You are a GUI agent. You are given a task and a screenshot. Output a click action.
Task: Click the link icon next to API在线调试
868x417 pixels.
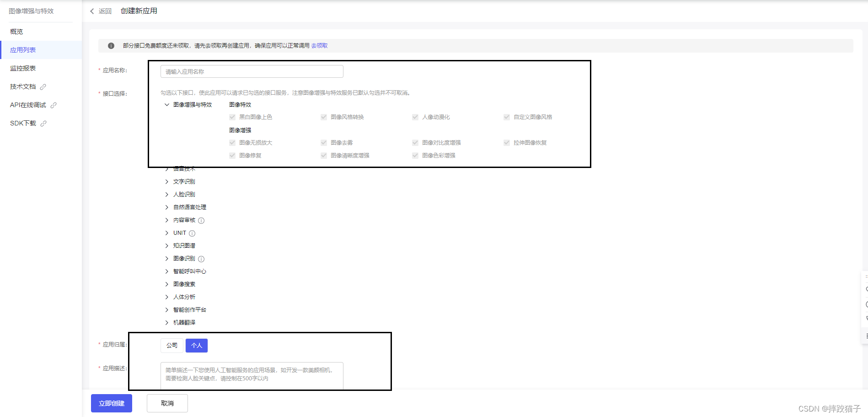pyautogui.click(x=54, y=105)
